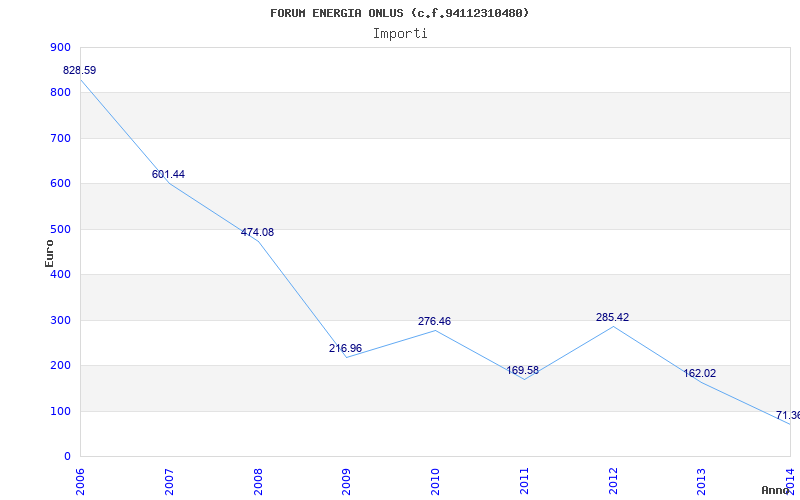This screenshot has height=500, width=800.
Task: Select the 216.96 data label
Action: 345,348
